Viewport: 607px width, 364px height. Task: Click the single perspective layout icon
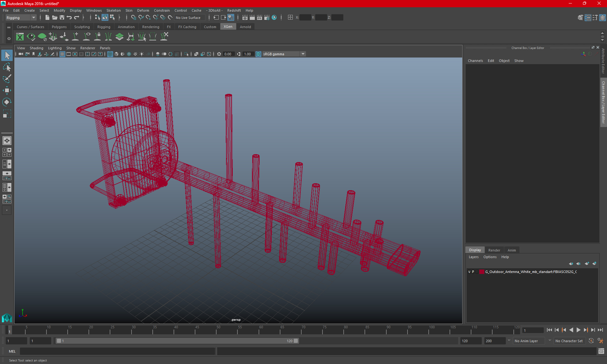(x=7, y=141)
